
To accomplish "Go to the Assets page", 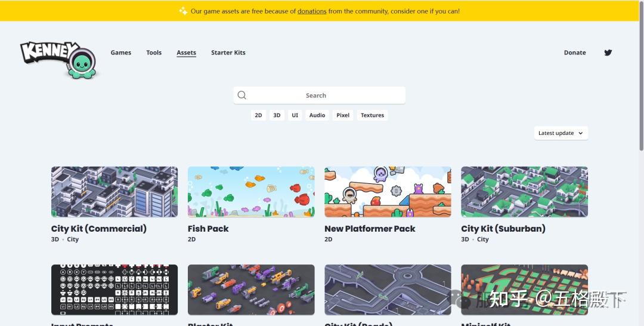I will coord(187,53).
